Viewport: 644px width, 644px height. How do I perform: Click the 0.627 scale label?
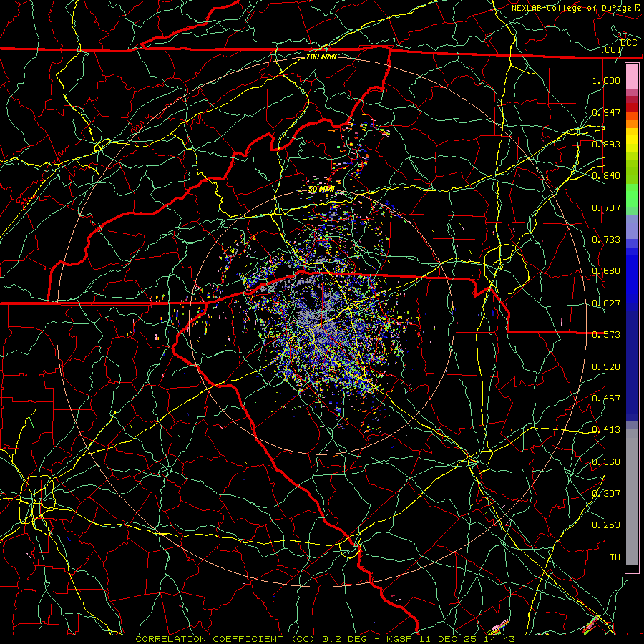coord(606,303)
